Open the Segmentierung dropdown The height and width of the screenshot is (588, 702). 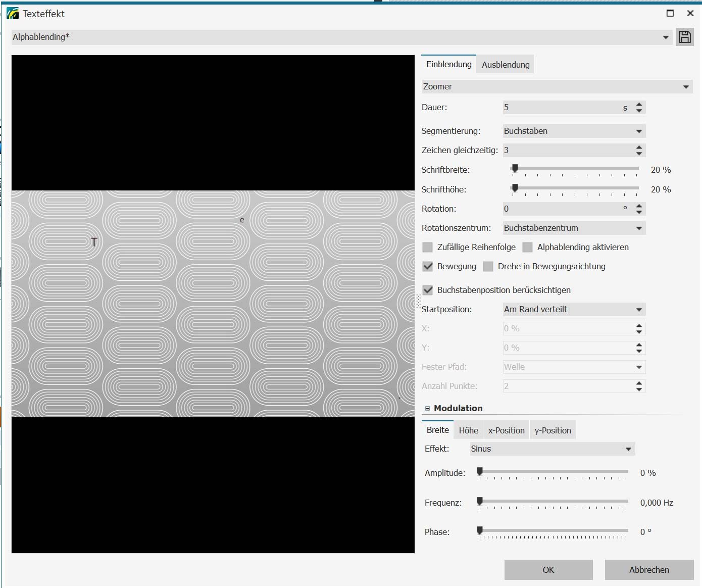click(574, 131)
